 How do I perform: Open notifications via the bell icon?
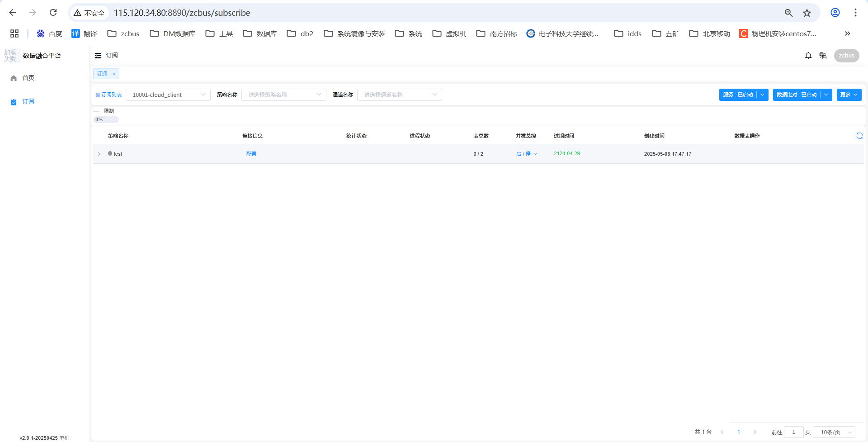tap(808, 56)
